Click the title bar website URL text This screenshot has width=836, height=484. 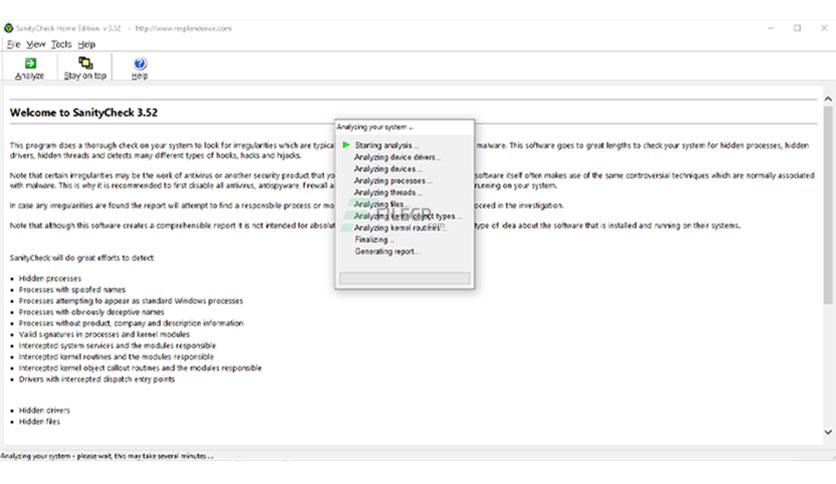pyautogui.click(x=183, y=28)
